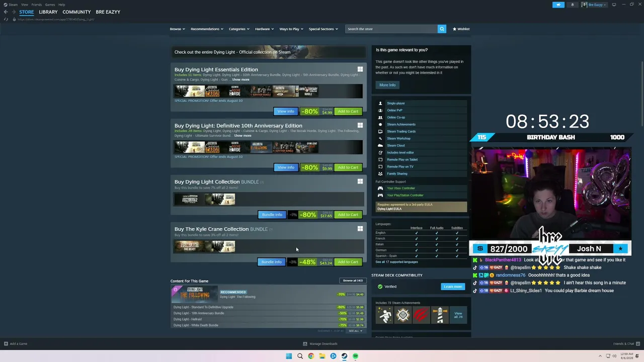
Task: Open the Games menu
Action: 50,5
